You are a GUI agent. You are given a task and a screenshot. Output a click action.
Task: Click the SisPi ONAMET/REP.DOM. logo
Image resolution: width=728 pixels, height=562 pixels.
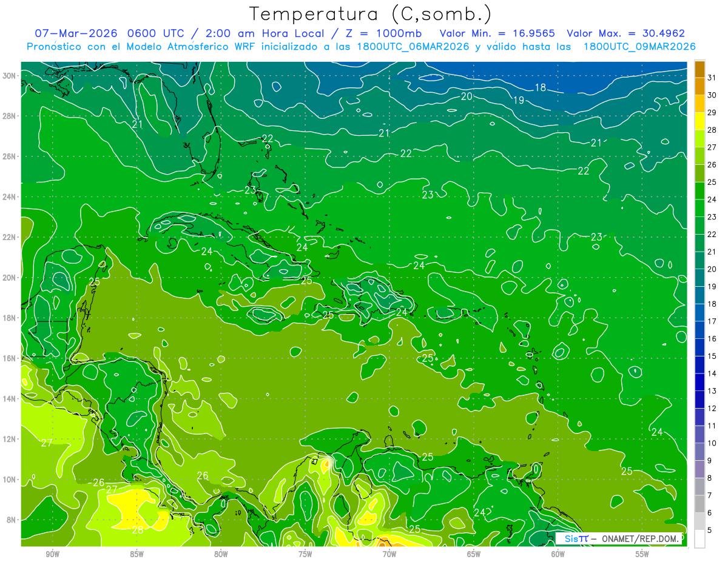click(618, 538)
